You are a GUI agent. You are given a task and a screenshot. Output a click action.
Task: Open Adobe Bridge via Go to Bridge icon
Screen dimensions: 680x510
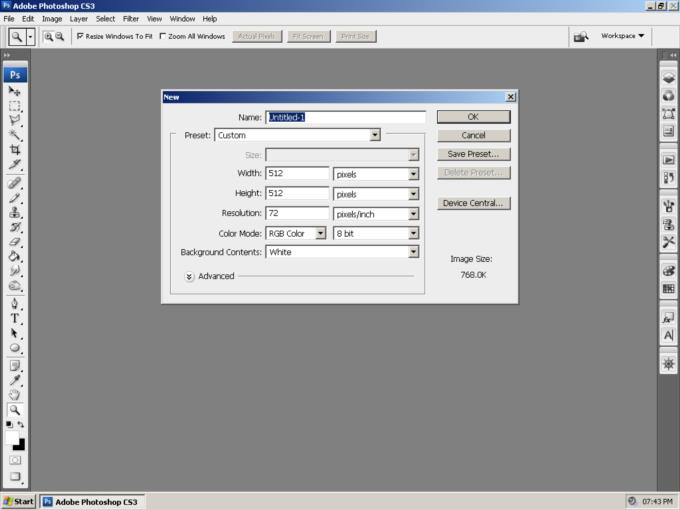(581, 37)
